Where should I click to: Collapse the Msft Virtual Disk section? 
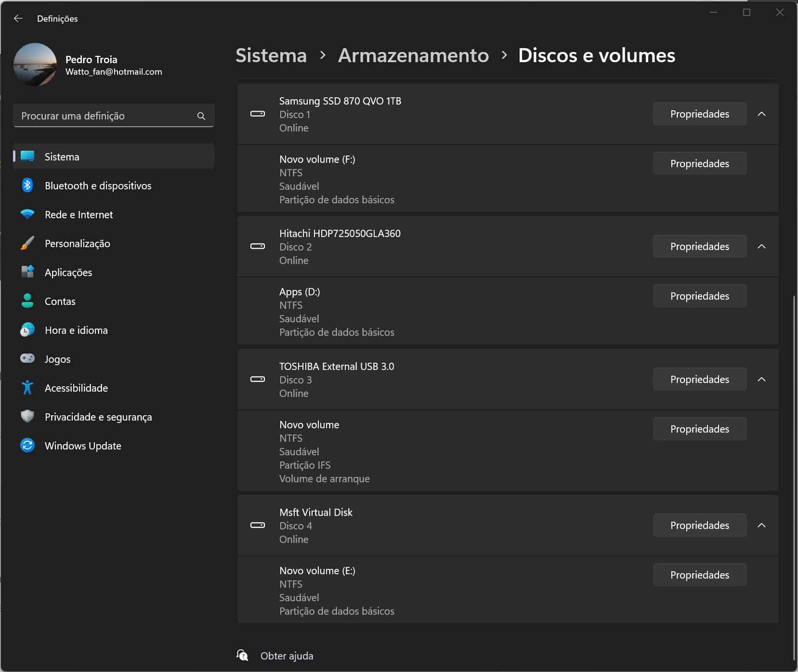click(x=761, y=526)
